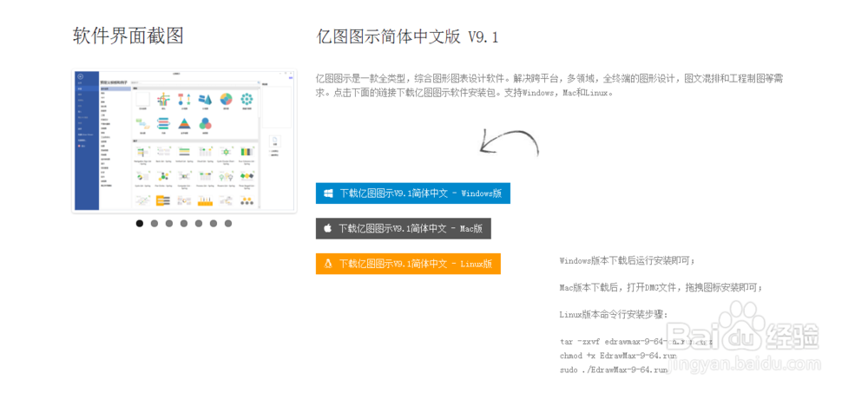Click the heading 亿图图示简体中文版 V9.1
Image resolution: width=868 pixels, height=393 pixels.
click(x=407, y=36)
